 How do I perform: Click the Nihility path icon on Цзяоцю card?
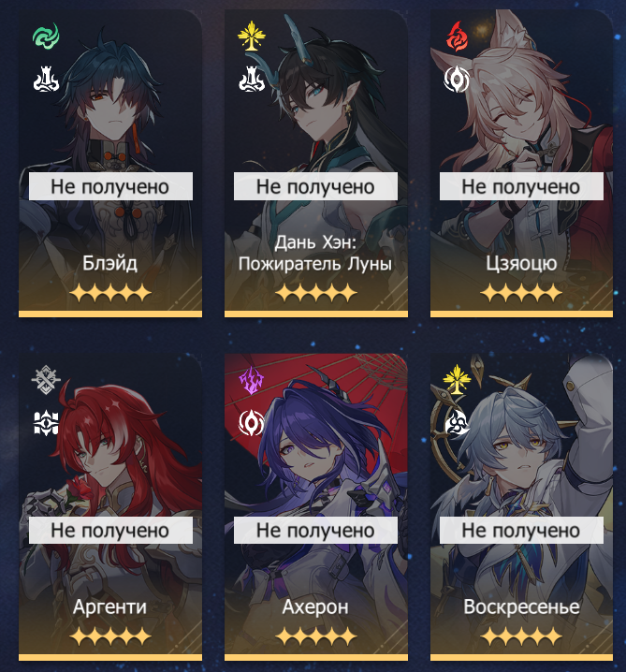[x=457, y=80]
